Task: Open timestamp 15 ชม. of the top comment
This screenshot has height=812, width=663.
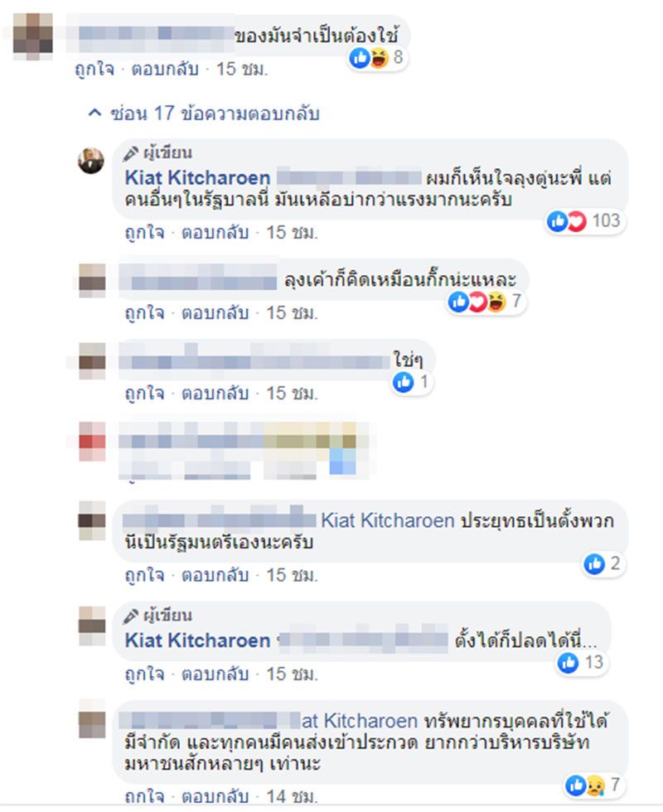Action: click(x=242, y=68)
